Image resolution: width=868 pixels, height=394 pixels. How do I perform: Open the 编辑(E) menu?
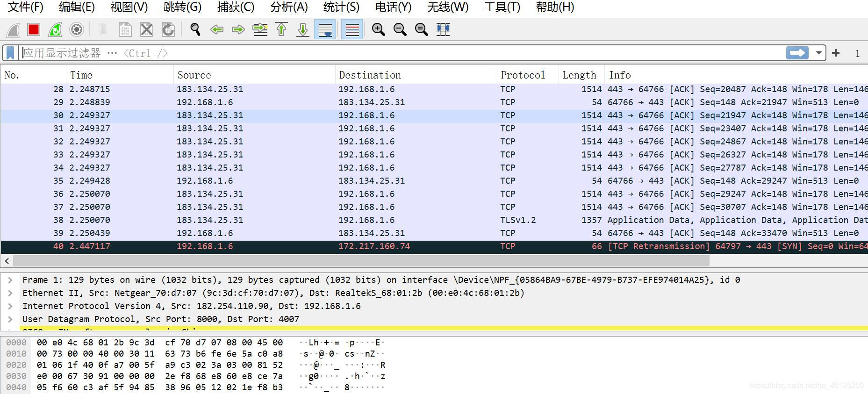pos(77,7)
